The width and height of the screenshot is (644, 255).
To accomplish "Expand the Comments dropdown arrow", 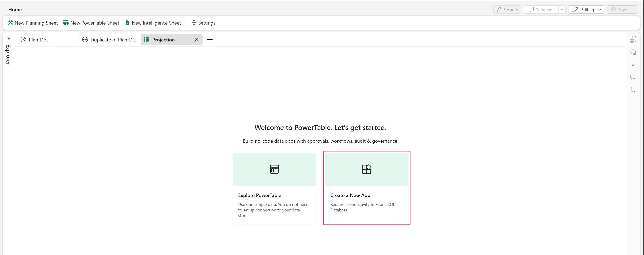I will tap(562, 10).
